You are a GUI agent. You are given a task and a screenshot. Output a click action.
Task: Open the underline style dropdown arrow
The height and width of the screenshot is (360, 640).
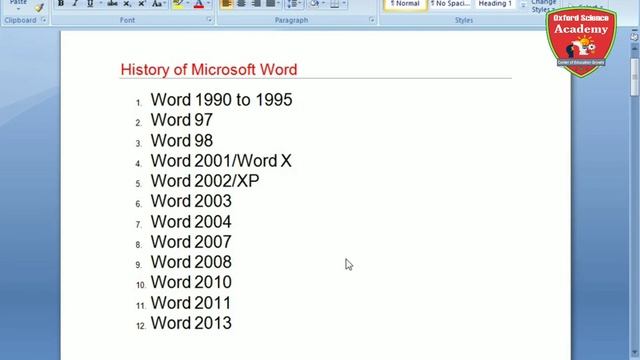pos(100,4)
